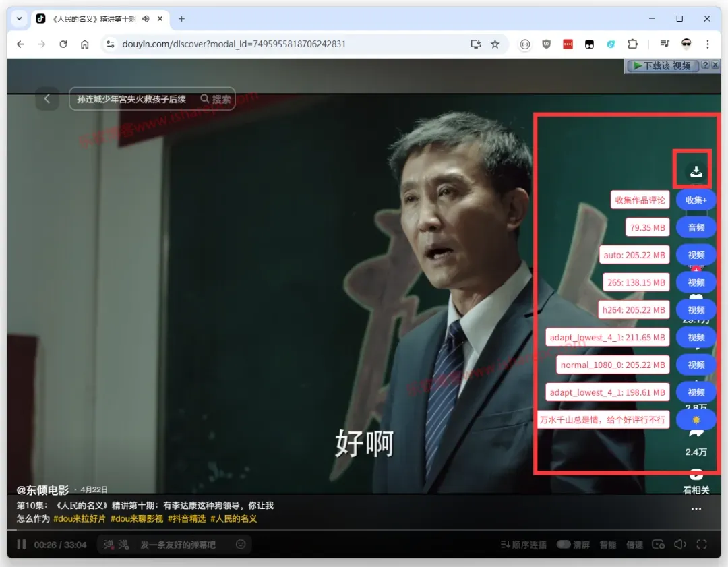Open the media control music icon

(665, 44)
